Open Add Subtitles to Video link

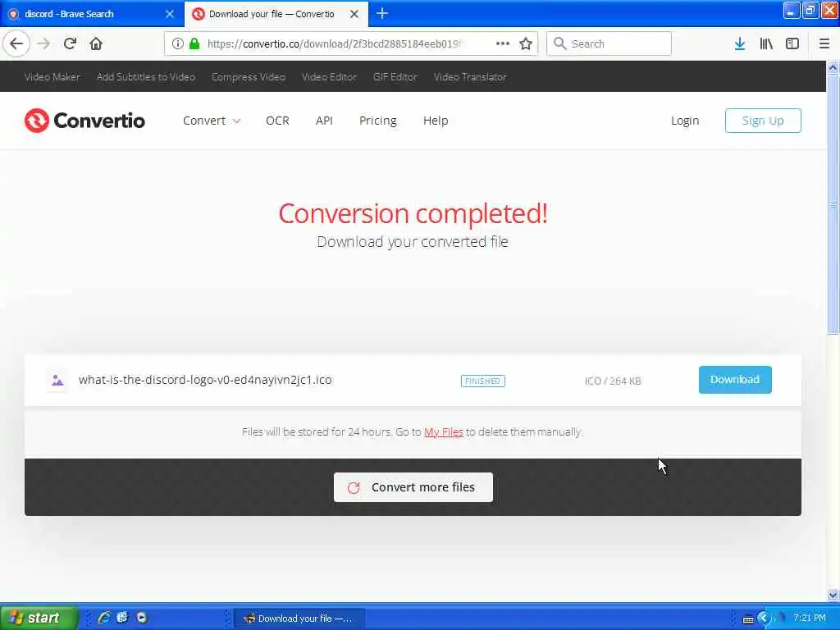point(146,76)
